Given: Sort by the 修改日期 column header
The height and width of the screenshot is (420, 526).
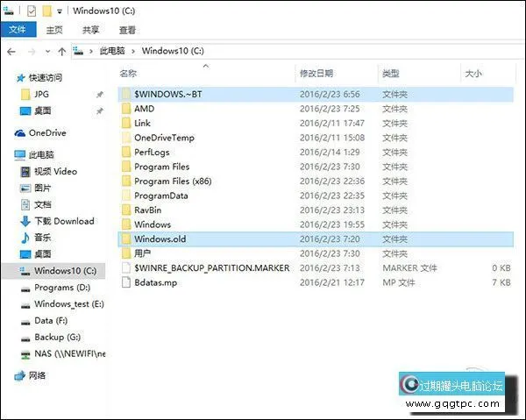Looking at the screenshot, I should [x=316, y=73].
